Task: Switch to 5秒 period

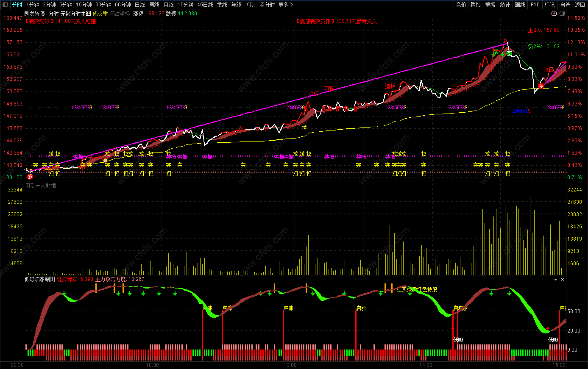Action: pos(251,5)
